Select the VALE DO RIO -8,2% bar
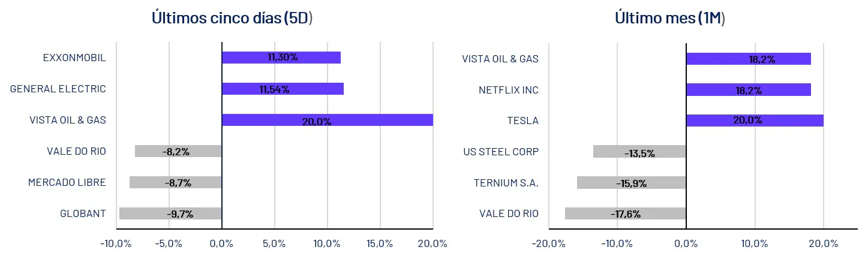The height and width of the screenshot is (256, 868). pyautogui.click(x=178, y=151)
